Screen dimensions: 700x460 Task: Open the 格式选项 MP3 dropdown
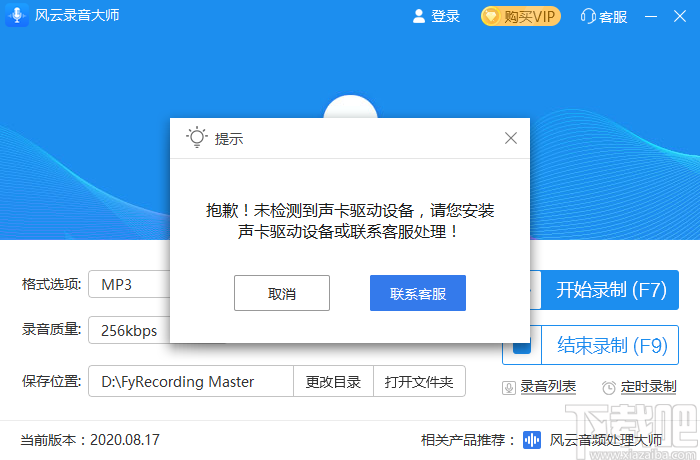tap(129, 284)
